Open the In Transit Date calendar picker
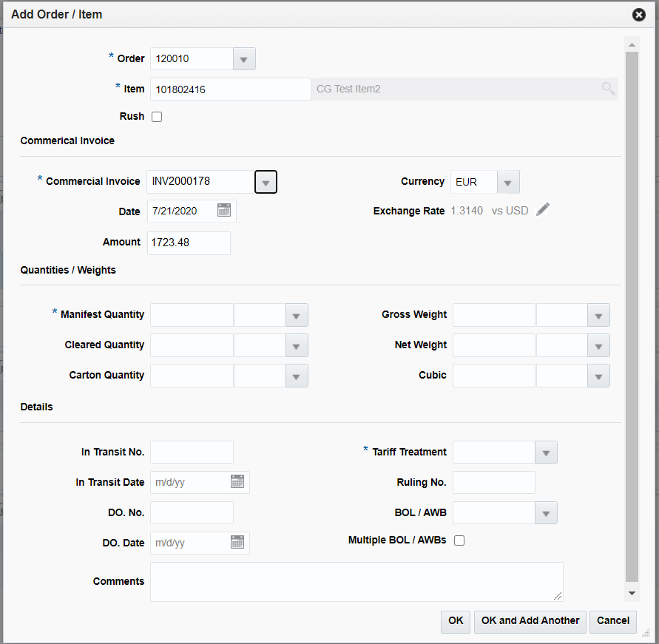The width and height of the screenshot is (659, 644). [237, 481]
